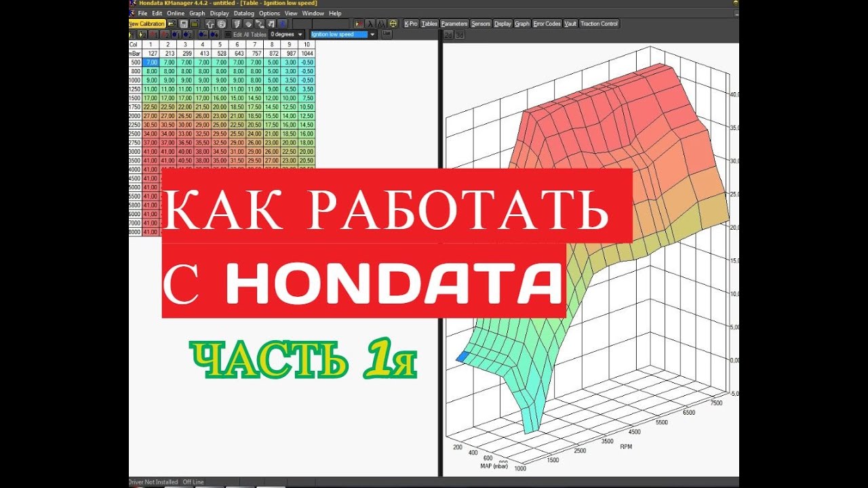Click the Parameters toolbar button
This screenshot has width=868, height=488.
pos(454,24)
